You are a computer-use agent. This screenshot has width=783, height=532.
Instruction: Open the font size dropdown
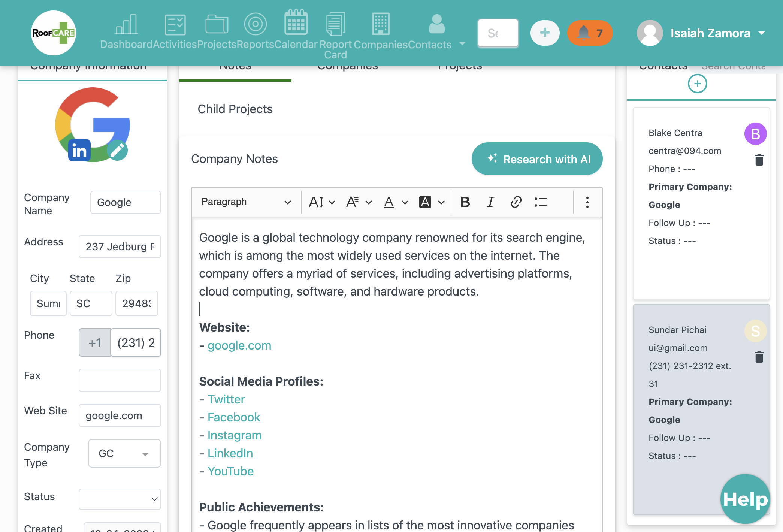pos(321,202)
